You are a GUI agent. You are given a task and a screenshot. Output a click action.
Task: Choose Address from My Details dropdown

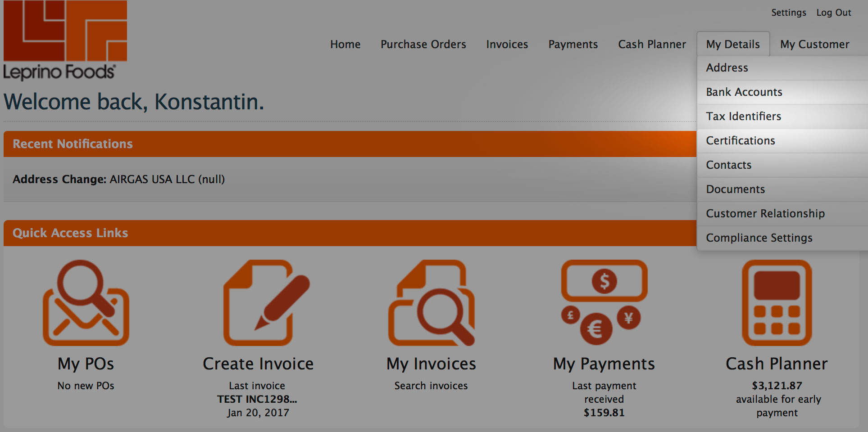coord(782,68)
